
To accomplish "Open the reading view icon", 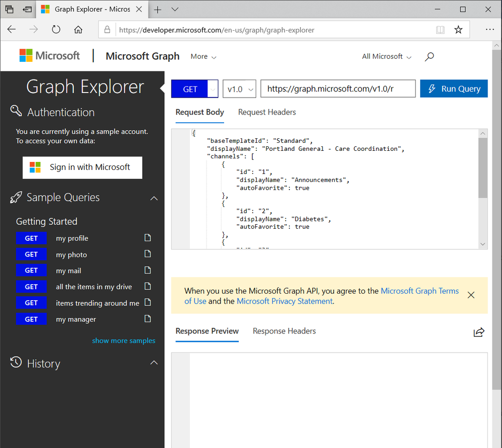I will [440, 30].
